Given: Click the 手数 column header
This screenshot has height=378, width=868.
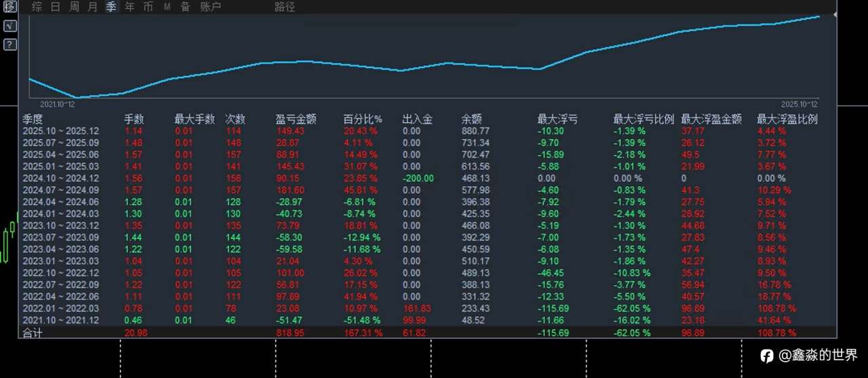Looking at the screenshot, I should pos(134,119).
